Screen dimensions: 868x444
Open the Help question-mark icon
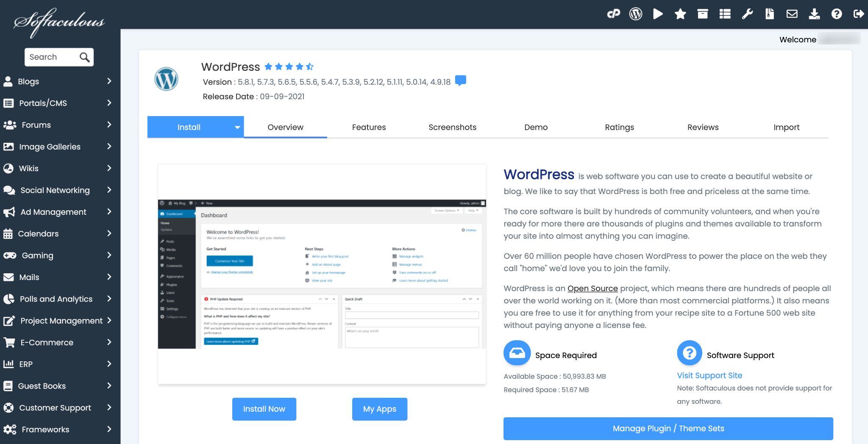tap(836, 14)
